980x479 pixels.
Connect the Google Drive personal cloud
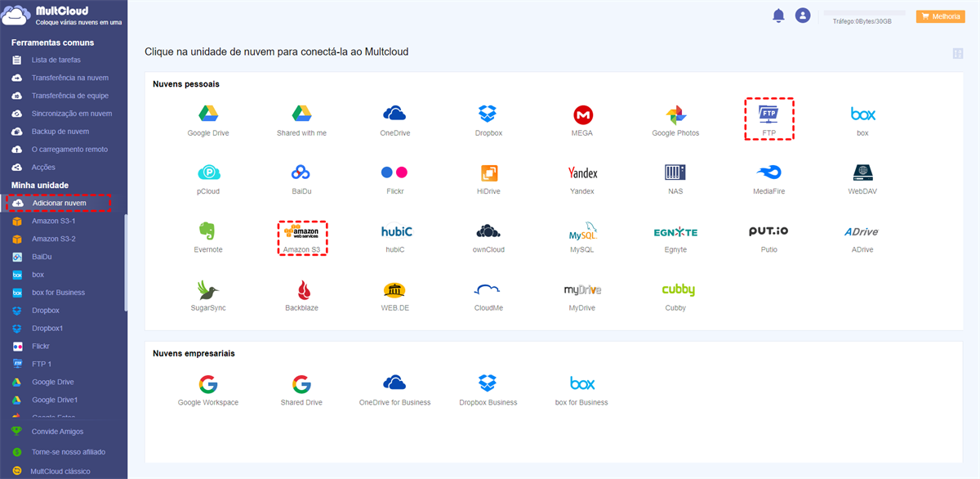(208, 114)
